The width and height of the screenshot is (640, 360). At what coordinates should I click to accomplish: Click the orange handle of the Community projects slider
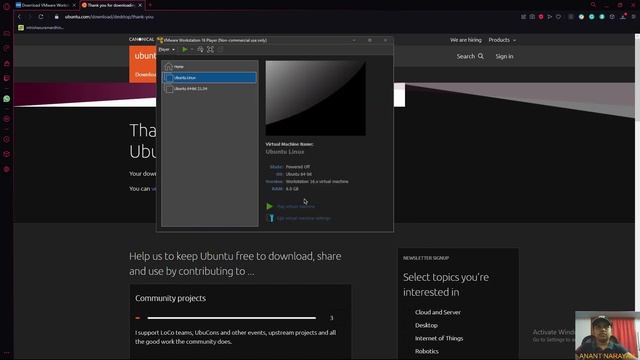pos(138,318)
